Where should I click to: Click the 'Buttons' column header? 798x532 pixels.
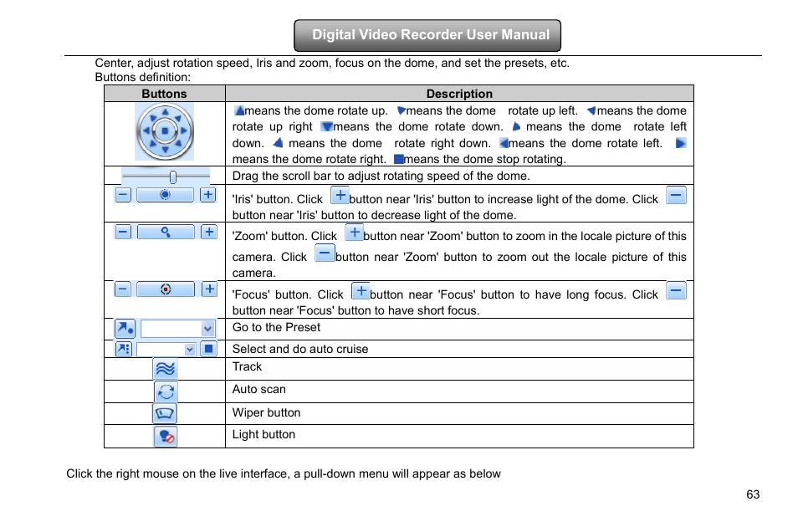(x=165, y=94)
